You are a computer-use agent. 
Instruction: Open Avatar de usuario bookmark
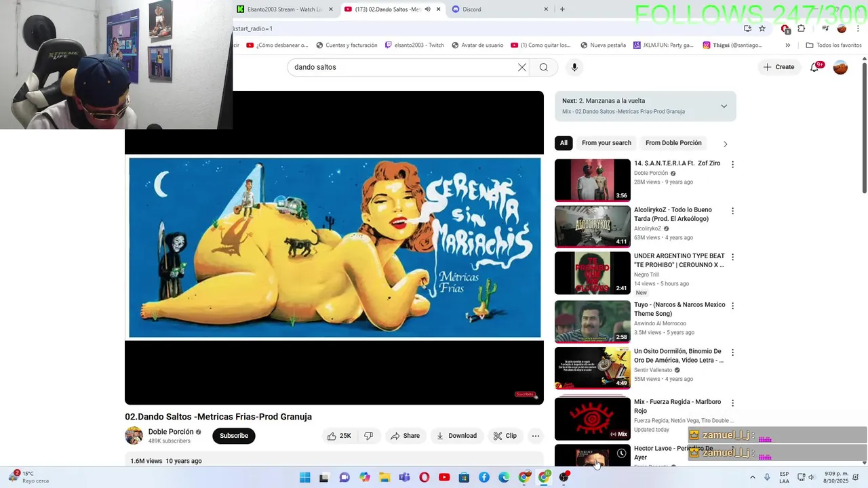pos(477,45)
